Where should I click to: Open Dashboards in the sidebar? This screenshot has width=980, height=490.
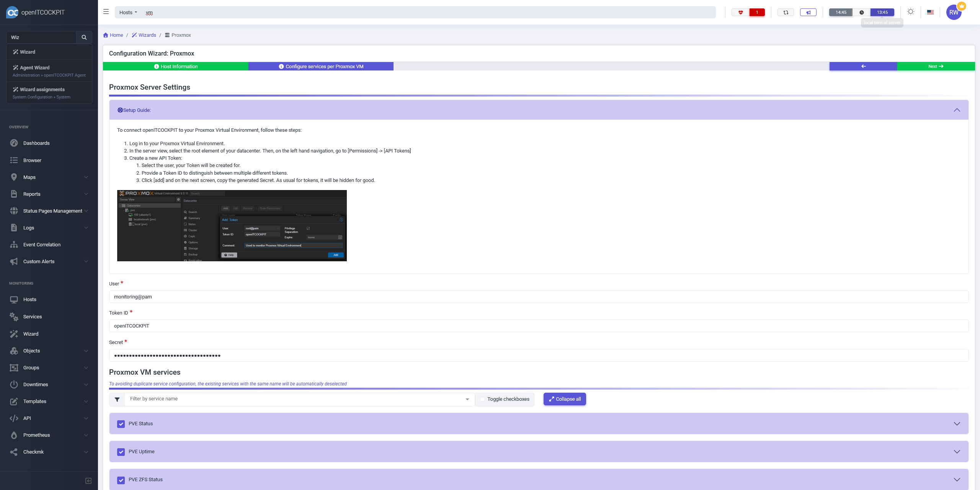click(36, 143)
